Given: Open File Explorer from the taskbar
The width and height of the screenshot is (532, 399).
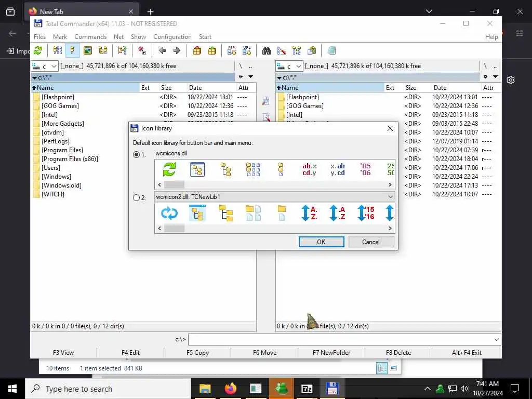Looking at the screenshot, I should pyautogui.click(x=205, y=389).
